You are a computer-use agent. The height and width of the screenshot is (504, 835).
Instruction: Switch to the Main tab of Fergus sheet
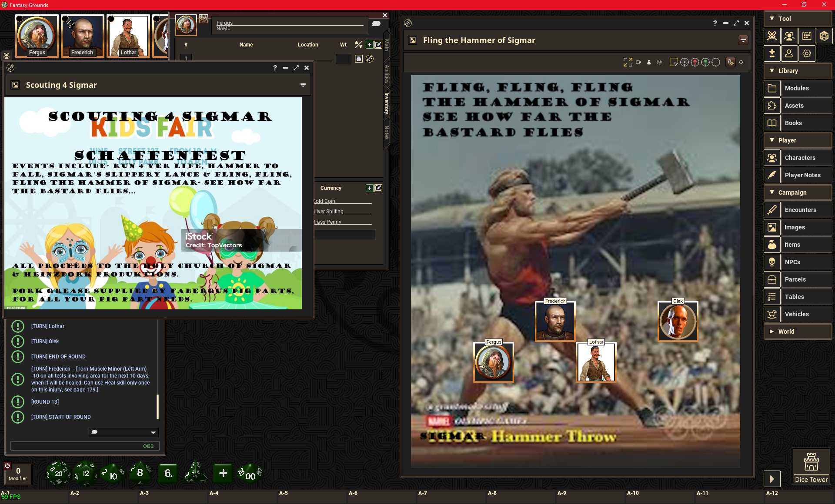click(386, 45)
